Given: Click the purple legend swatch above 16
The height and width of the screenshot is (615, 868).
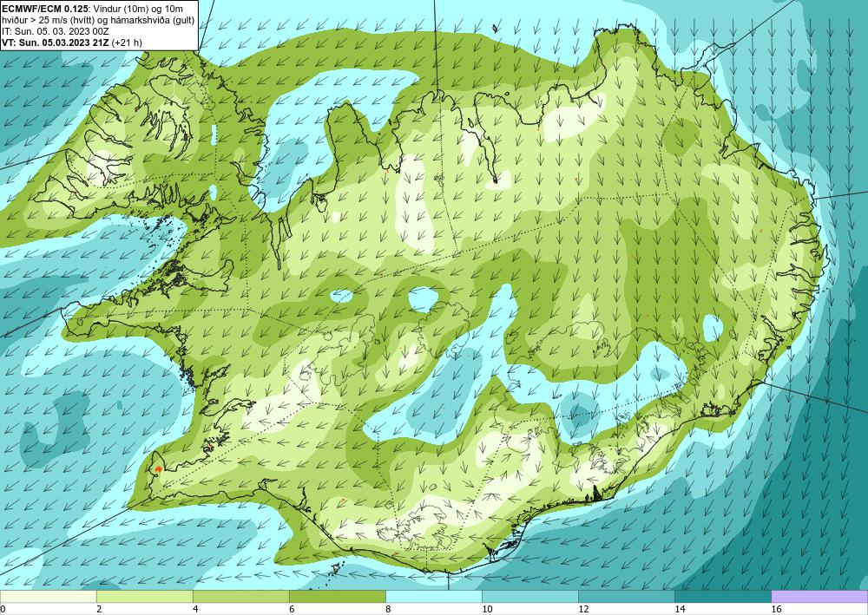Looking at the screenshot, I should pos(819,596).
